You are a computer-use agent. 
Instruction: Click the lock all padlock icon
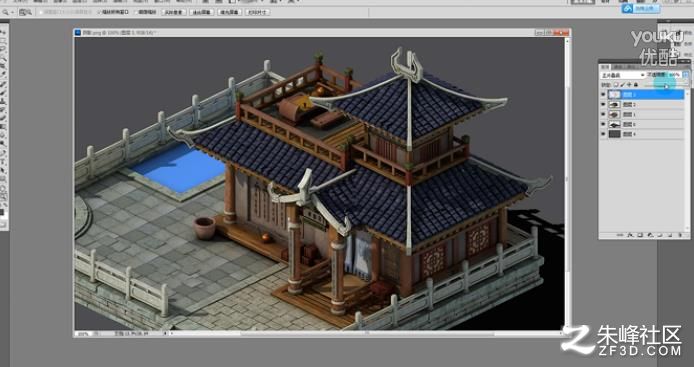click(x=636, y=85)
